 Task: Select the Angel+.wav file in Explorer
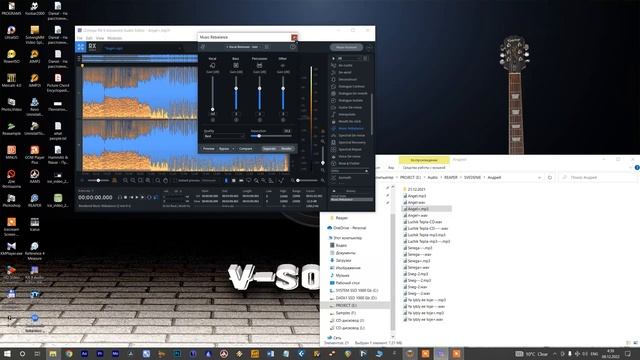(x=418, y=215)
